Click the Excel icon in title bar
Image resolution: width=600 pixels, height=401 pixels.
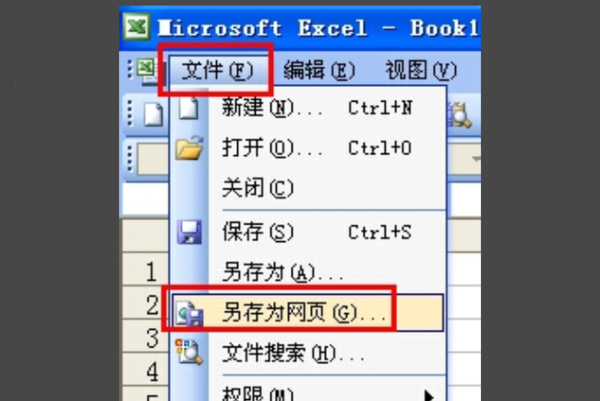tap(137, 26)
